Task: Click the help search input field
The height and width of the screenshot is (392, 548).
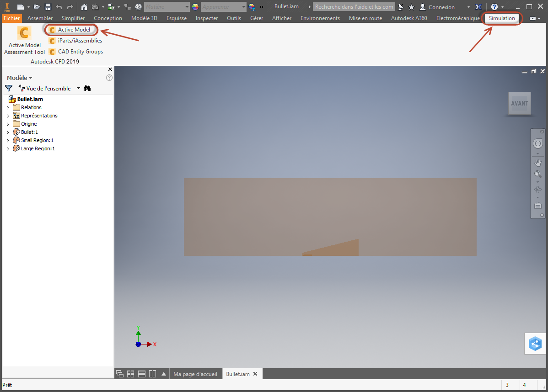Action: [354, 7]
